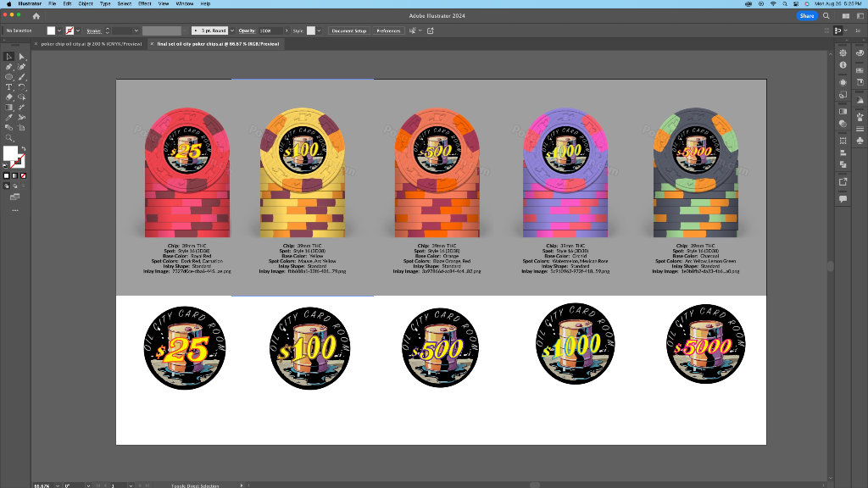
Task: Expand the 3 pt. Round brush dropdown
Action: (x=231, y=30)
